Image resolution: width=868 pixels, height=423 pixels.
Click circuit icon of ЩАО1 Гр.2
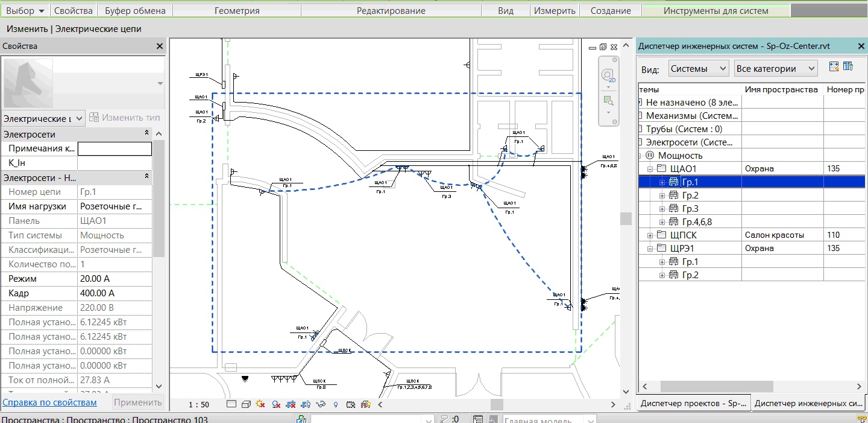(674, 196)
